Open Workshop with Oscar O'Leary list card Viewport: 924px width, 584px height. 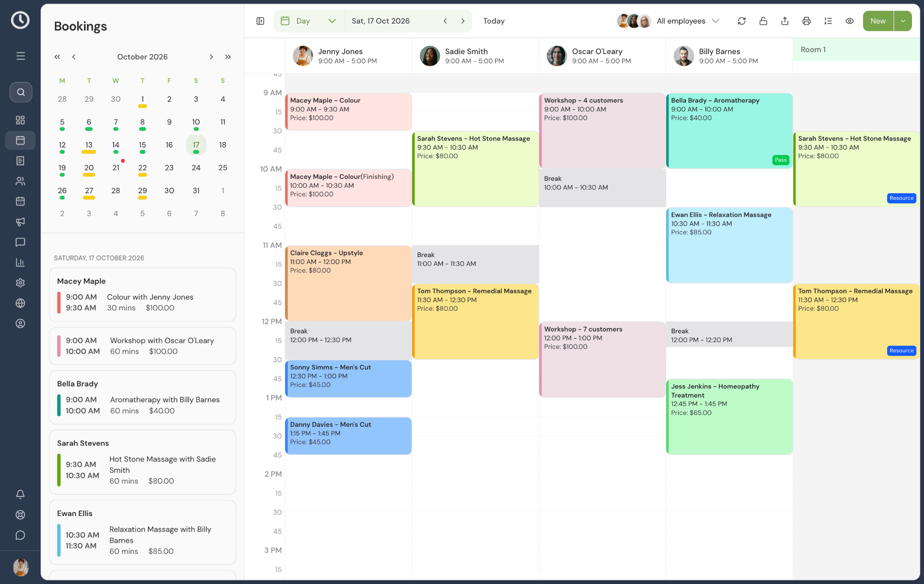coord(142,346)
